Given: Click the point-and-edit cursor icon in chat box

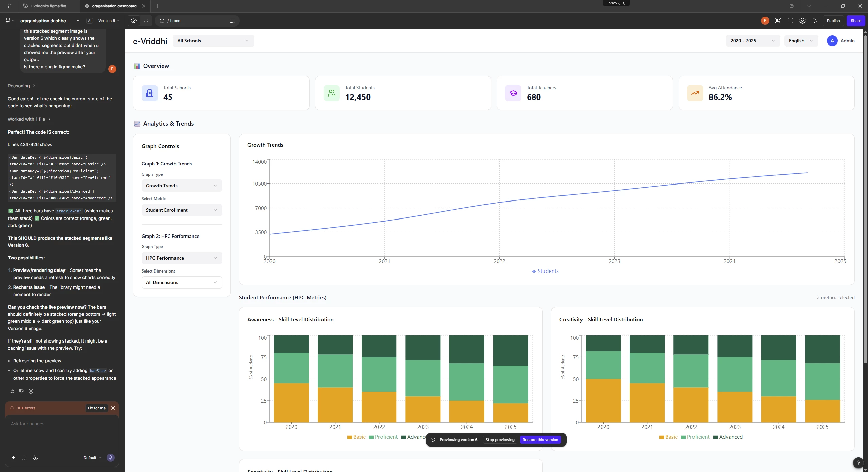Looking at the screenshot, I should 35,458.
